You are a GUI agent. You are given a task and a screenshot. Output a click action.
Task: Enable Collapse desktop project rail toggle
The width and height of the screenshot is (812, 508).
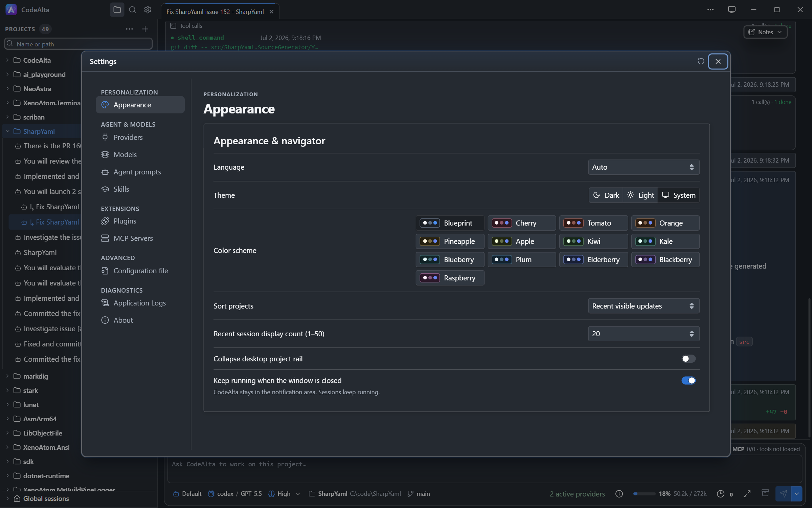click(689, 359)
